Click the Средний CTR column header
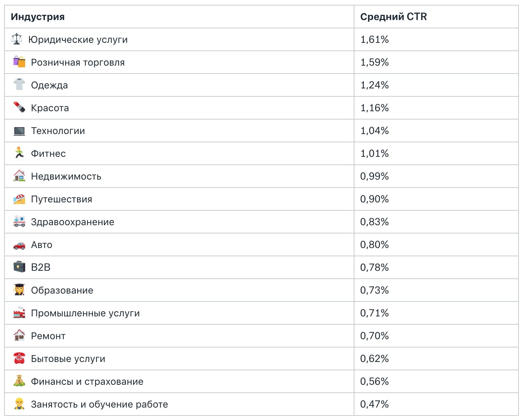This screenshot has width=523, height=420. (393, 17)
